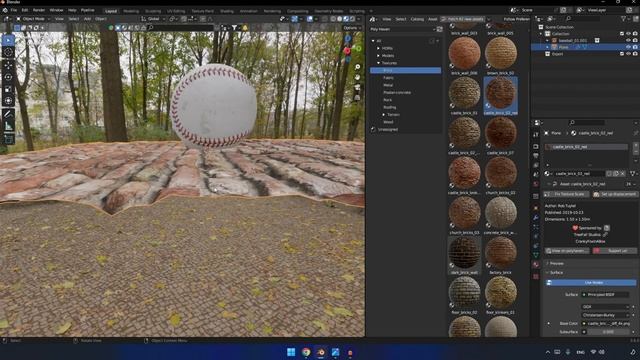The width and height of the screenshot is (640, 360).
Task: Select the Cursor tool in viewport toolbar
Action: pyautogui.click(x=8, y=52)
